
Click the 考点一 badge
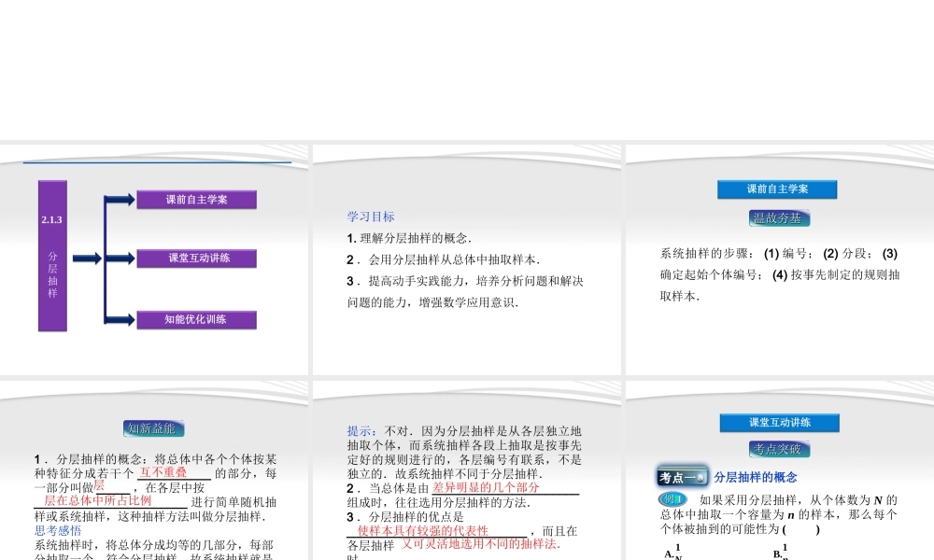pyautogui.click(x=684, y=477)
